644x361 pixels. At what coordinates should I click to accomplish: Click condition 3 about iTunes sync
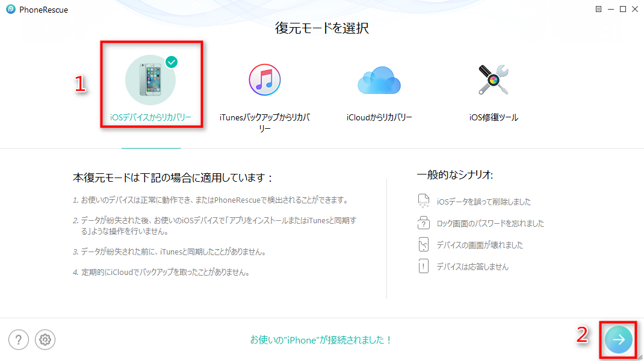[170, 251]
